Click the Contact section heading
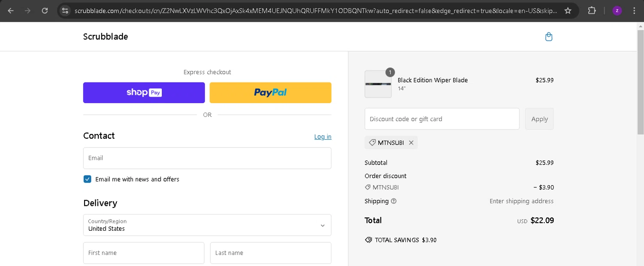This screenshot has height=266, width=644. [99, 136]
